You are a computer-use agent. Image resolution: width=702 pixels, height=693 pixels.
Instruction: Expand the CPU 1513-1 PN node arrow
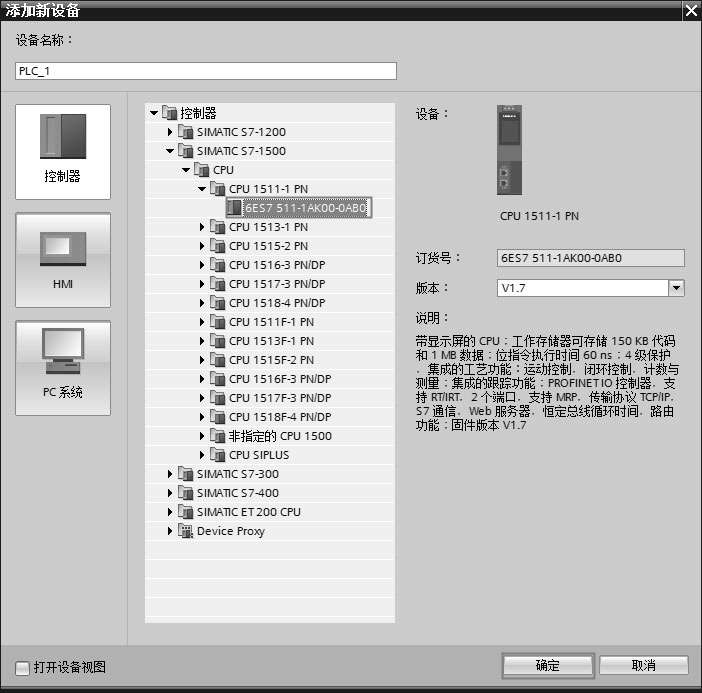tap(202, 227)
